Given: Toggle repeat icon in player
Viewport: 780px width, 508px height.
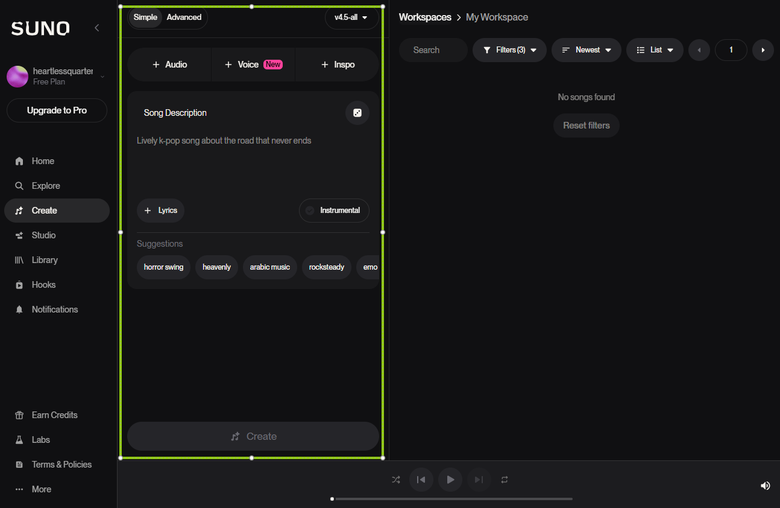Looking at the screenshot, I should pos(504,480).
